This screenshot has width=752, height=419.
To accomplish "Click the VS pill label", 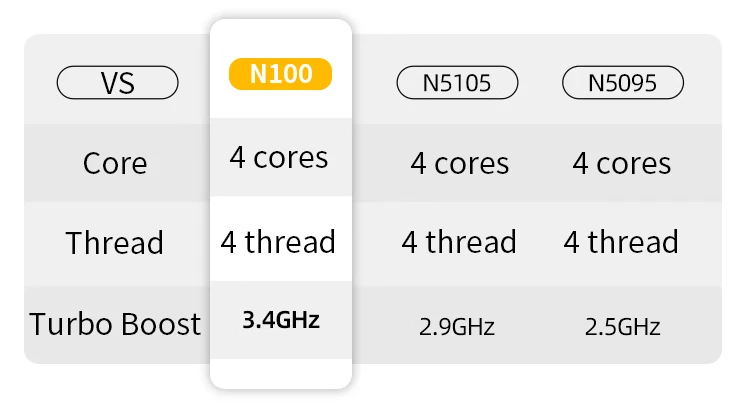I will pyautogui.click(x=117, y=83).
